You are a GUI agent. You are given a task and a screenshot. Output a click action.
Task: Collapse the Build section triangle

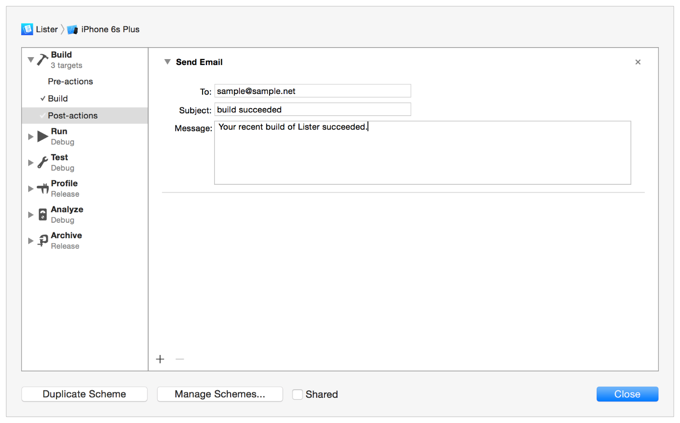tap(31, 59)
